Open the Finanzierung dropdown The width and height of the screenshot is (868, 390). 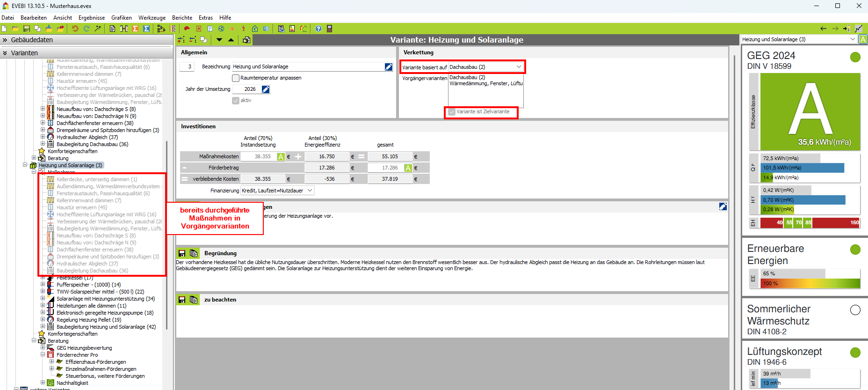(x=310, y=191)
